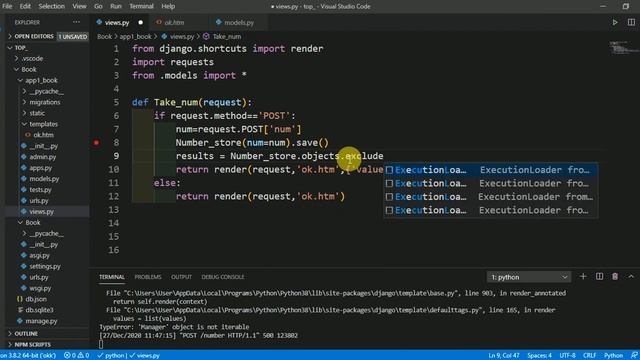Collapse the top Book folder
The image size is (640, 360).
point(29,69)
